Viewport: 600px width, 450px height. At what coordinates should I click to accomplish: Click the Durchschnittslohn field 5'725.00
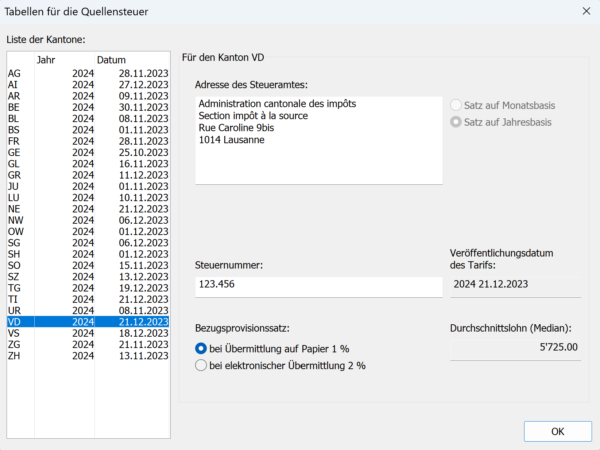(515, 349)
